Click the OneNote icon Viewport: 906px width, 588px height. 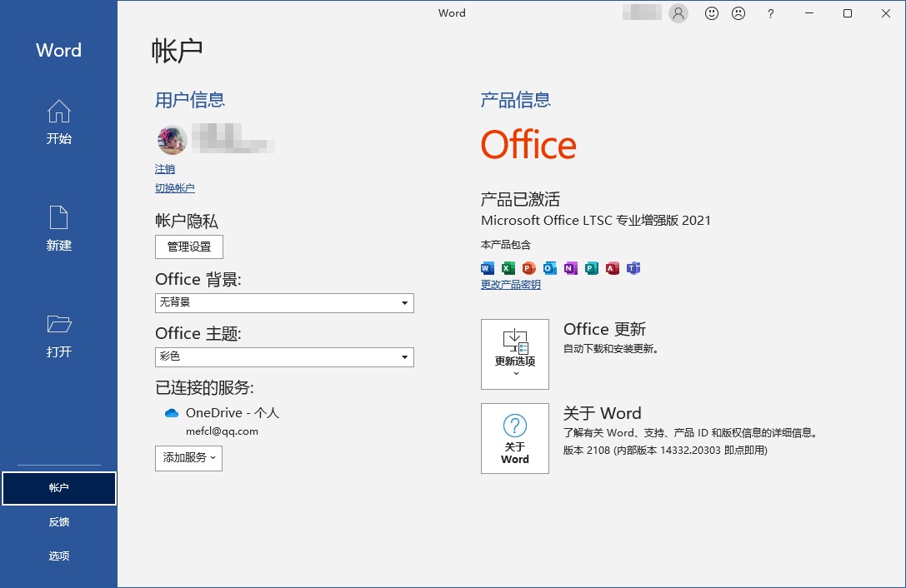[x=571, y=268]
